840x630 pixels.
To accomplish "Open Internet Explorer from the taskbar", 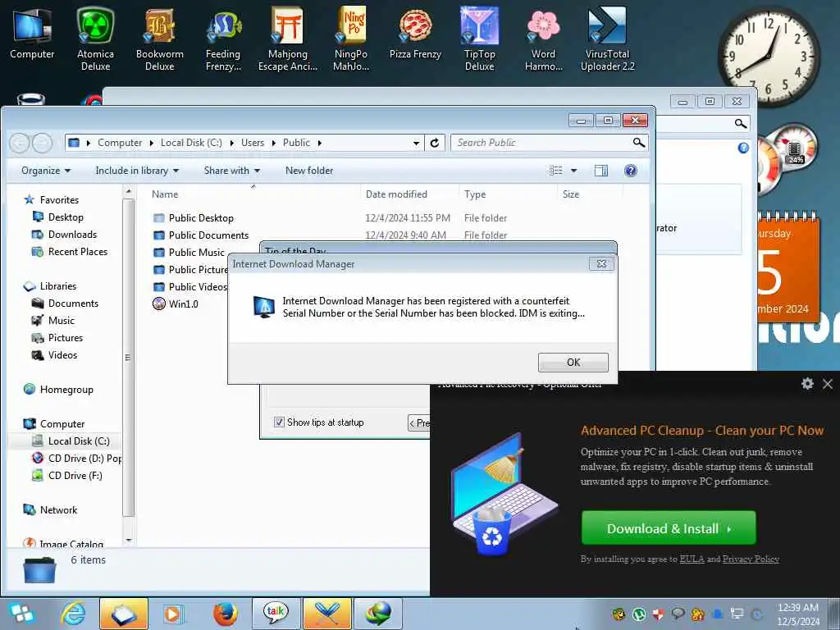I will point(73,614).
